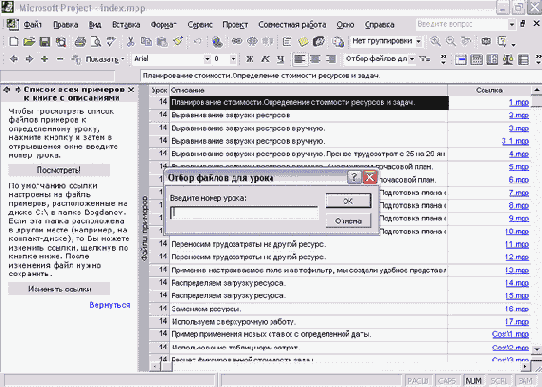Viewport: 542px width, 387px height.
Task: Open the Вид menu
Action: point(95,25)
